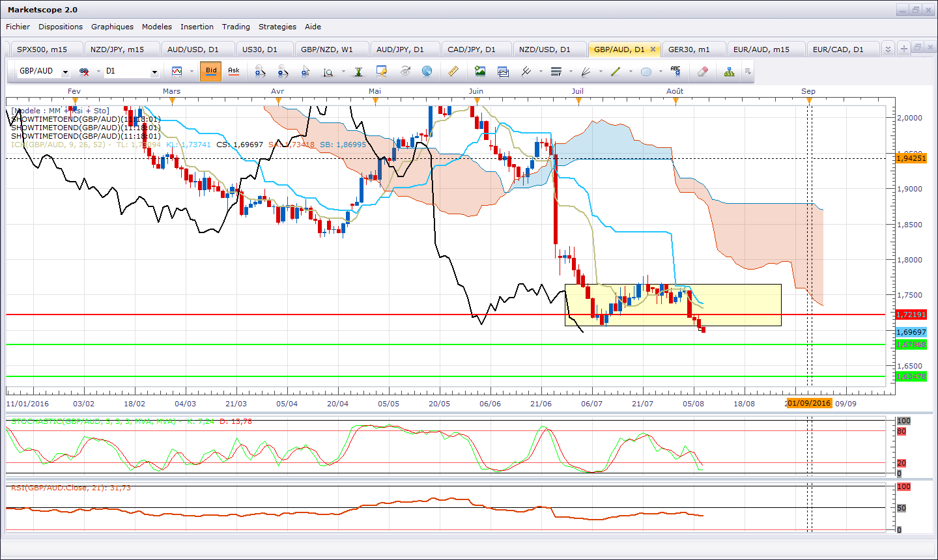Click the Juil month marker triangle

(578, 100)
